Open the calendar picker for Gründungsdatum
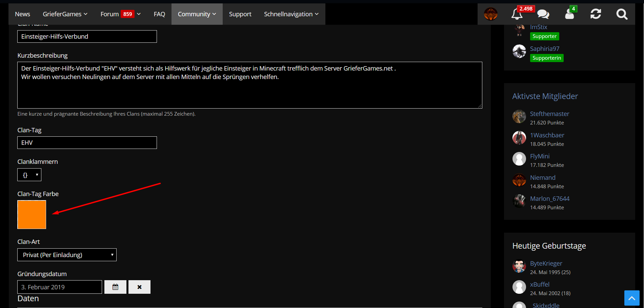This screenshot has width=644, height=308. [115, 287]
